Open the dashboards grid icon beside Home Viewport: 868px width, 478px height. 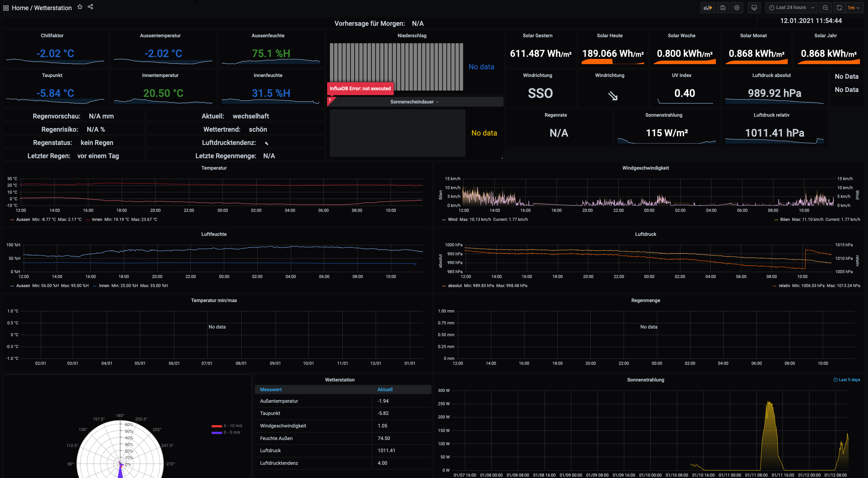tap(6, 8)
